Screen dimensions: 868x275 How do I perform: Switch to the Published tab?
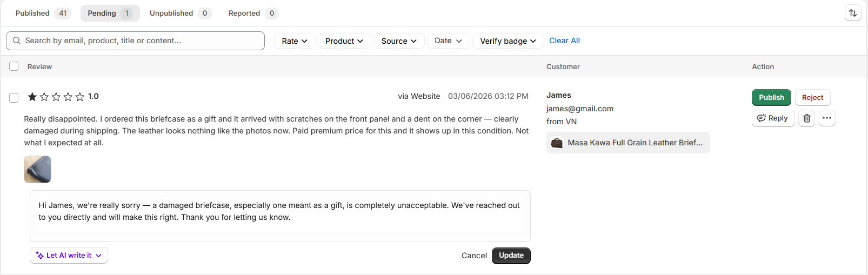(x=42, y=13)
